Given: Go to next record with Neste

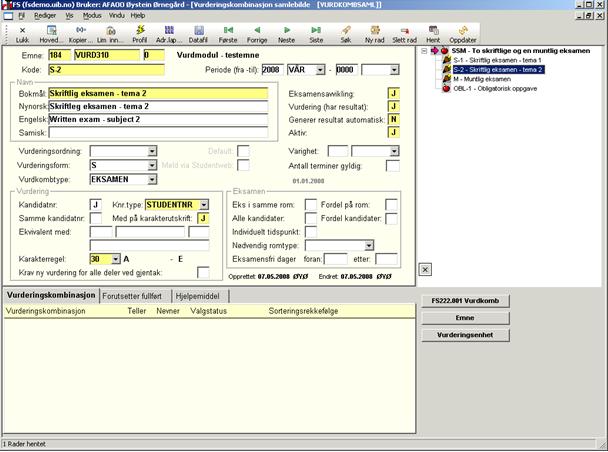Looking at the screenshot, I should 286,33.
